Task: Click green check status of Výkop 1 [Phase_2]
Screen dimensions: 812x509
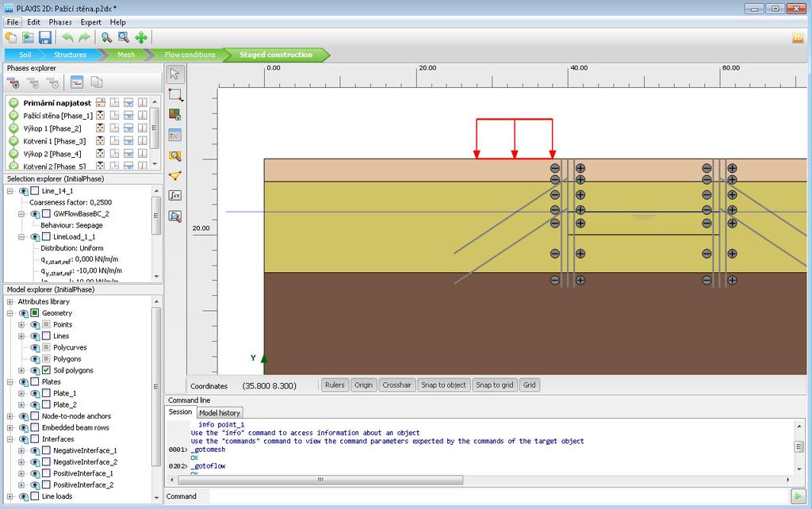Action: pos(14,128)
